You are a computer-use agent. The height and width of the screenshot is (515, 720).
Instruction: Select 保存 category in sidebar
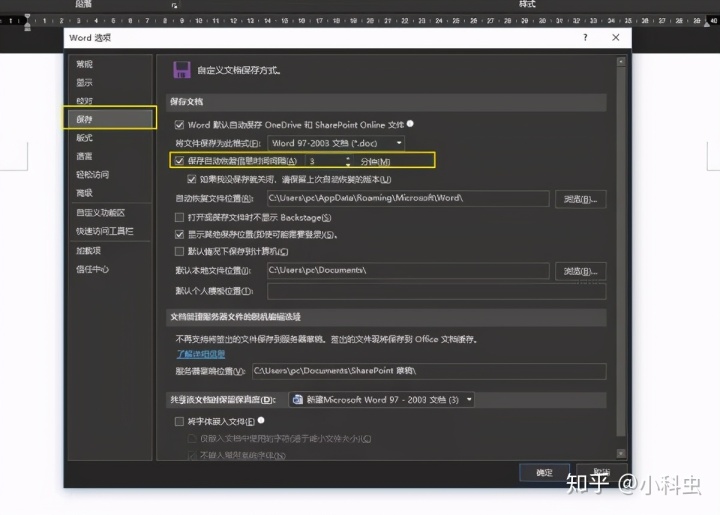(x=110, y=119)
